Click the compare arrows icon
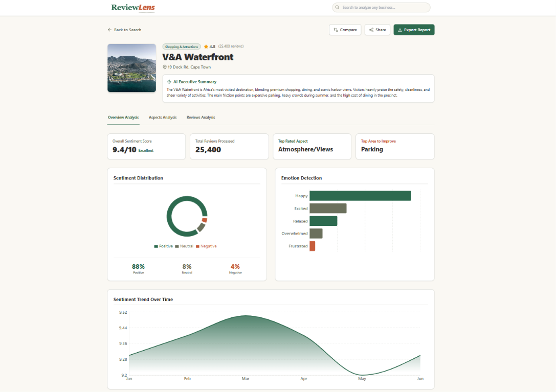Screen dimensions: 556x392 [336, 30]
